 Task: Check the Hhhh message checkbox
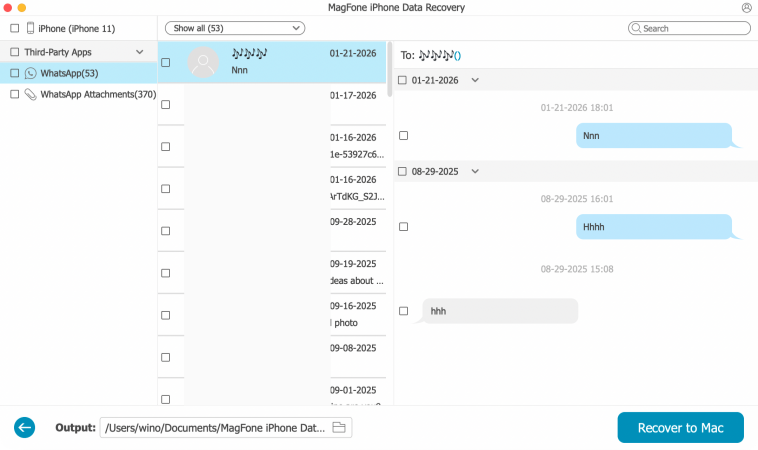pyautogui.click(x=404, y=227)
